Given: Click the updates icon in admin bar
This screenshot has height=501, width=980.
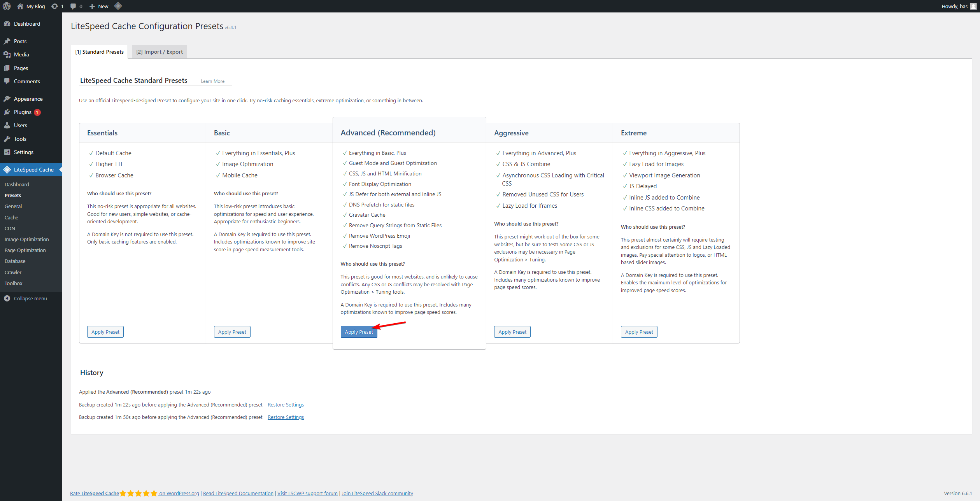Looking at the screenshot, I should click(55, 6).
